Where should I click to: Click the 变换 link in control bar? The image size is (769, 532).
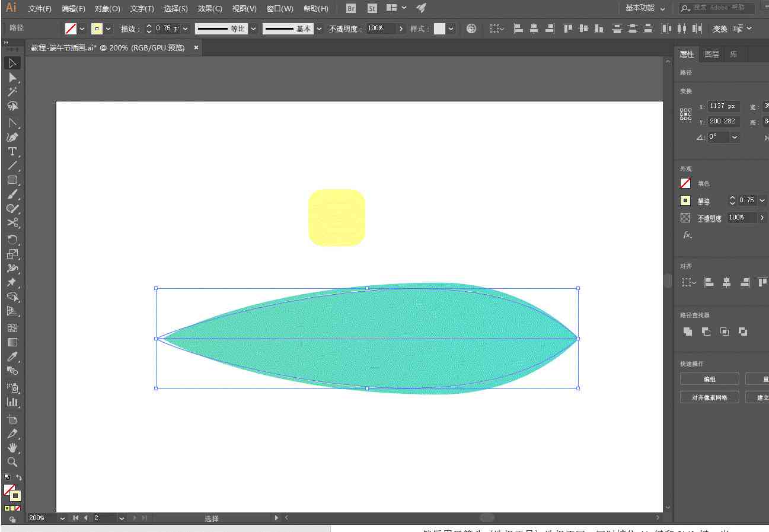coord(720,28)
